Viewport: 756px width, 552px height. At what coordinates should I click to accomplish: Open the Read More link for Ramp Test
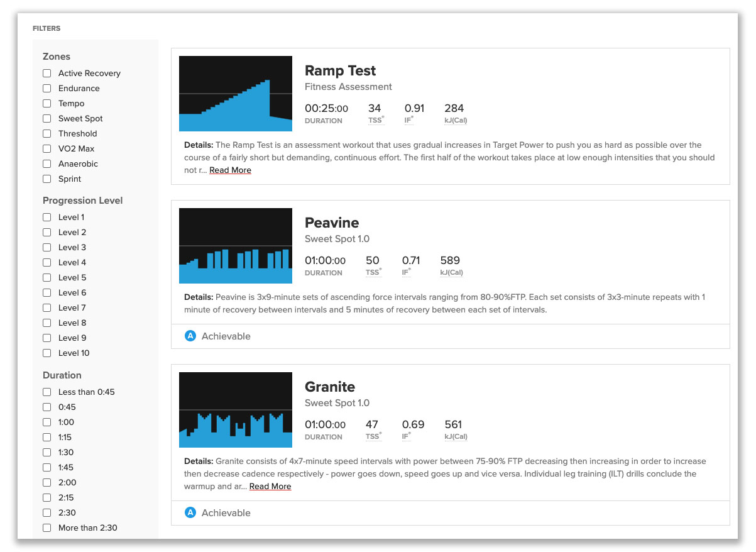coord(230,170)
